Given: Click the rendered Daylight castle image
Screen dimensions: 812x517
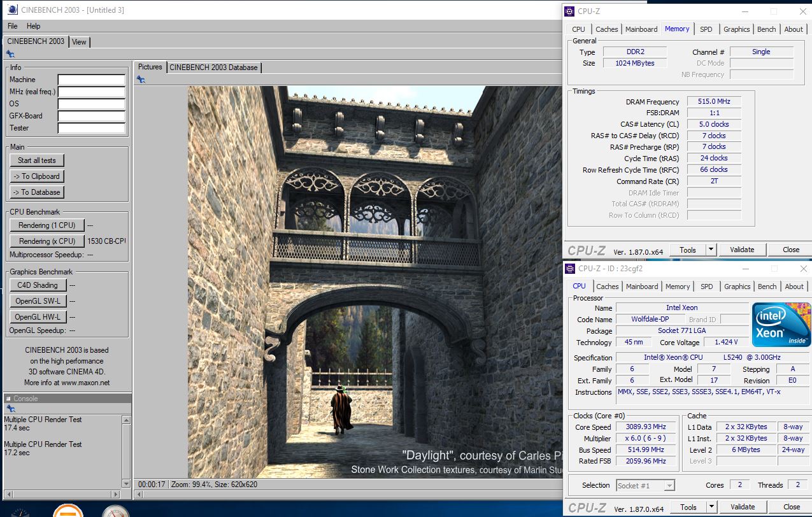Looking at the screenshot, I should (x=376, y=283).
